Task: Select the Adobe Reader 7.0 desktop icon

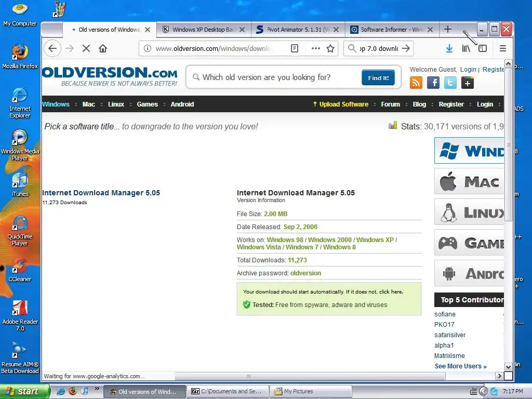Action: tap(20, 316)
